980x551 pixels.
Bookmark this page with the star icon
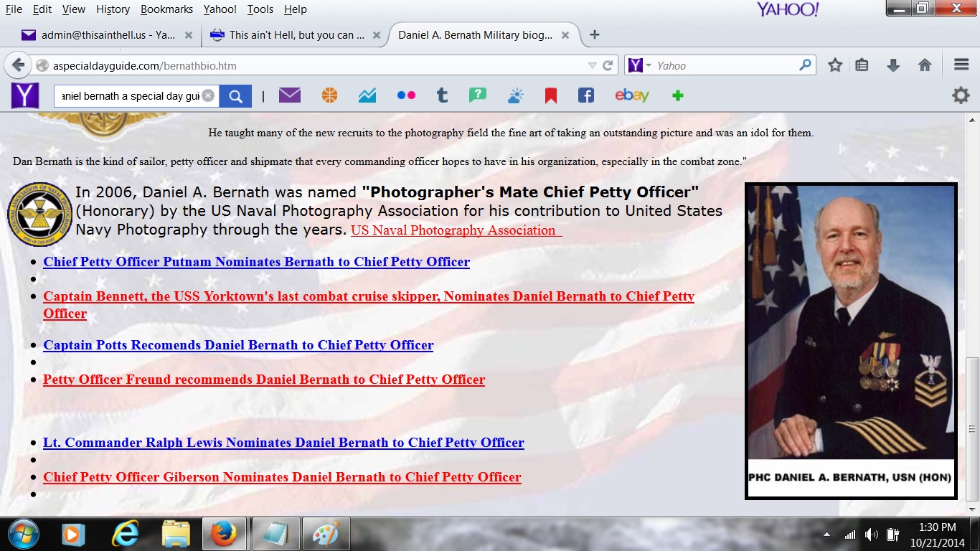[835, 65]
